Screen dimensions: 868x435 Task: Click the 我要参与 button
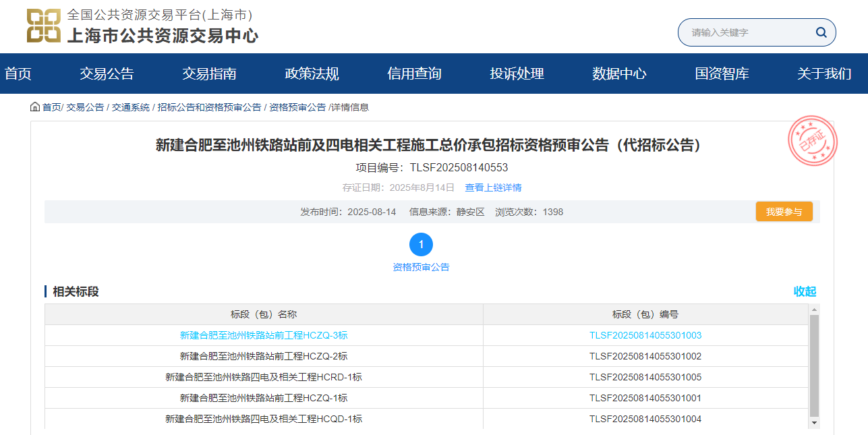[x=784, y=212]
